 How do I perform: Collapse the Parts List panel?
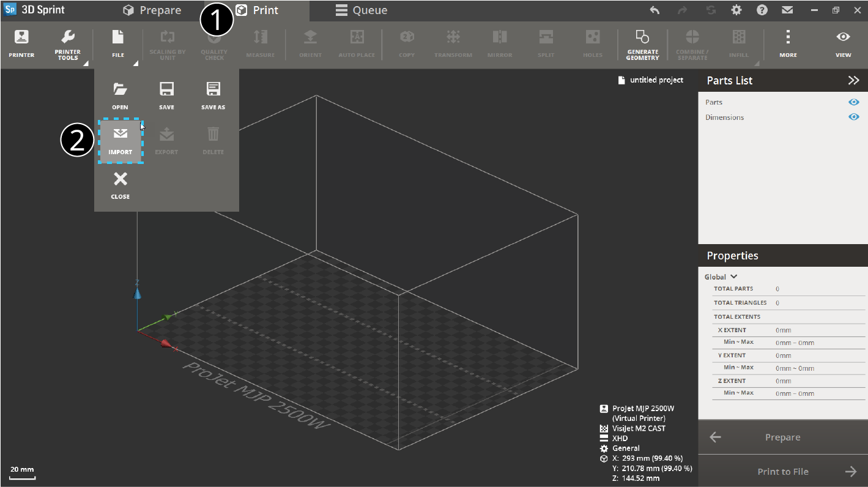tap(853, 80)
